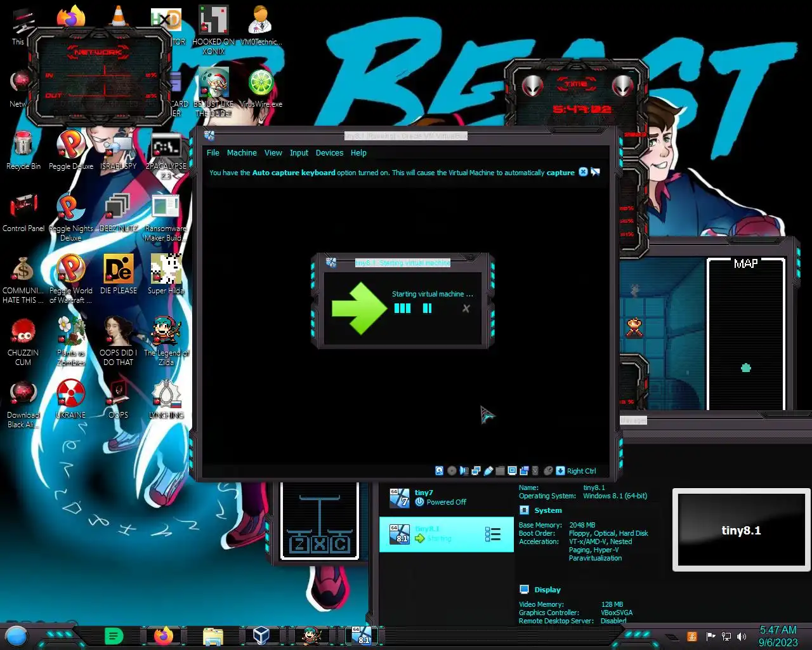The width and height of the screenshot is (812, 650).
Task: Click the hard disk activity icon in VM status bar
Action: pyautogui.click(x=439, y=470)
